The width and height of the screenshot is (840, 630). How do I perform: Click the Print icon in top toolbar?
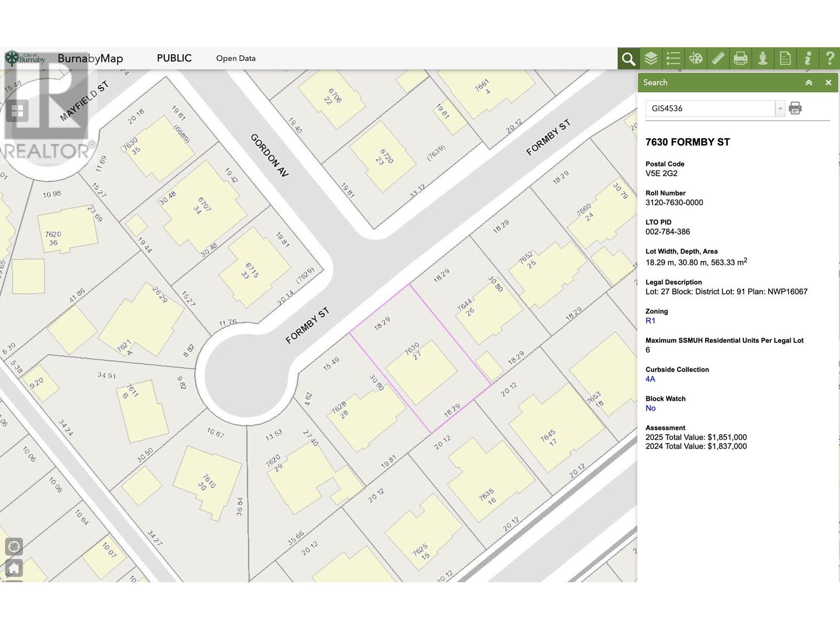click(x=740, y=58)
